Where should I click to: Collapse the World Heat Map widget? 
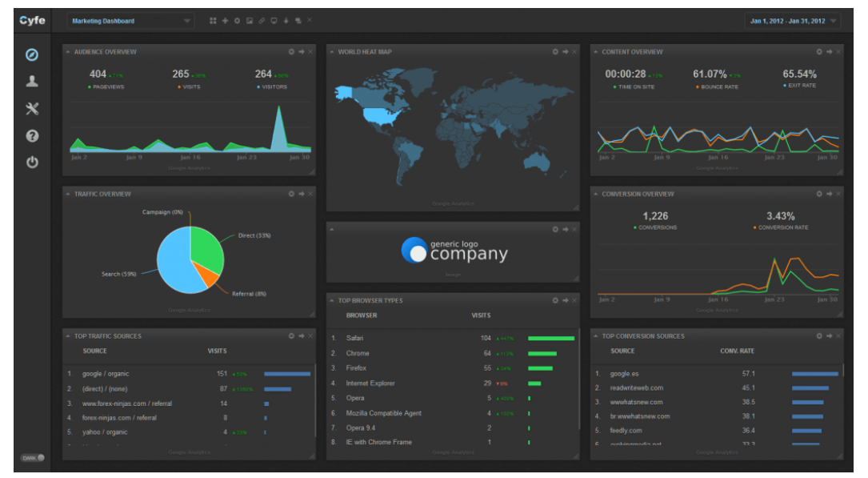331,51
